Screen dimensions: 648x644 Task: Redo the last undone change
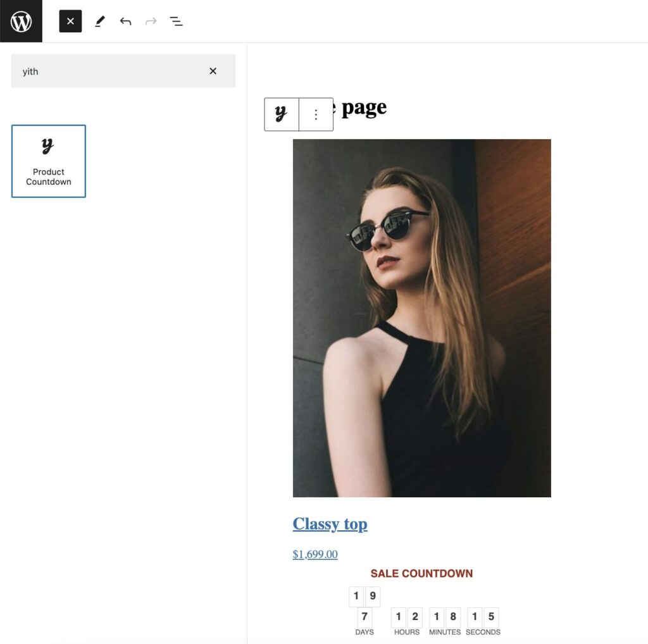point(151,21)
